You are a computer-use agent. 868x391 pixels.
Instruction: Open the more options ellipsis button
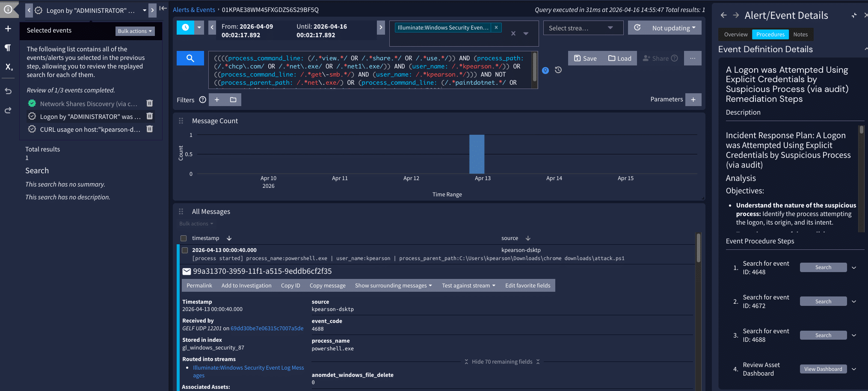tap(693, 58)
